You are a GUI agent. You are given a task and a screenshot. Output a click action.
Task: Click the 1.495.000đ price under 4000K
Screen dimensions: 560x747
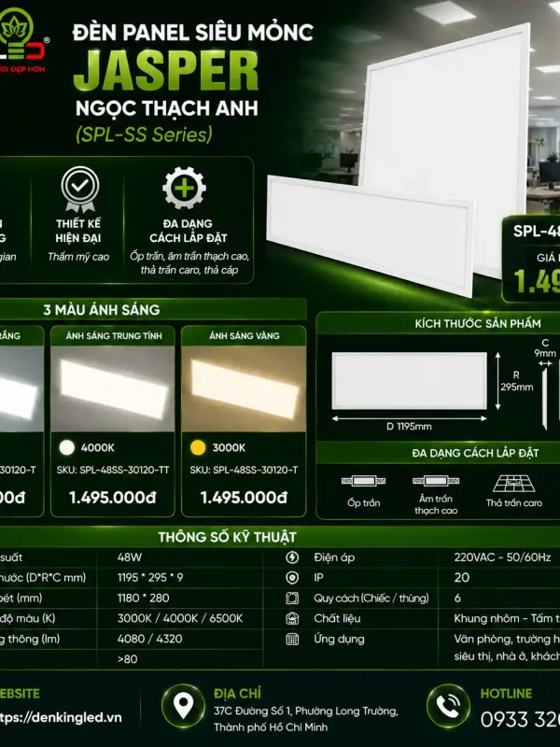click(x=113, y=498)
